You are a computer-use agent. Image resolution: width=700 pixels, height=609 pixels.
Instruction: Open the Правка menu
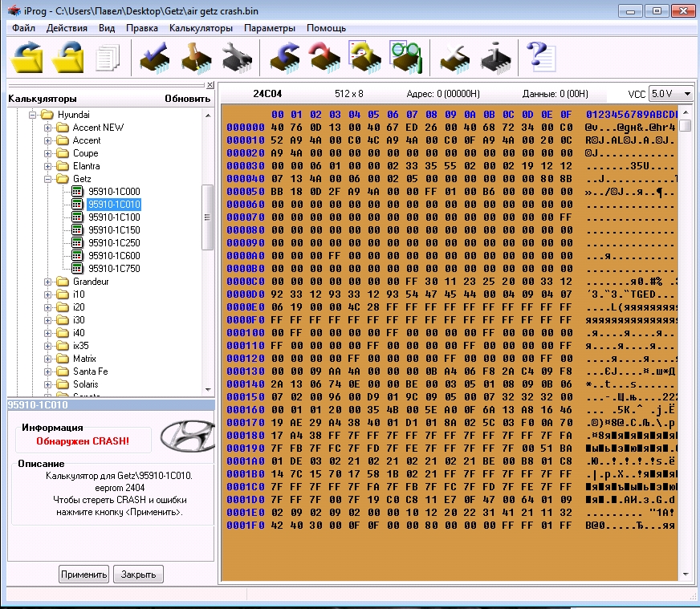(x=142, y=28)
